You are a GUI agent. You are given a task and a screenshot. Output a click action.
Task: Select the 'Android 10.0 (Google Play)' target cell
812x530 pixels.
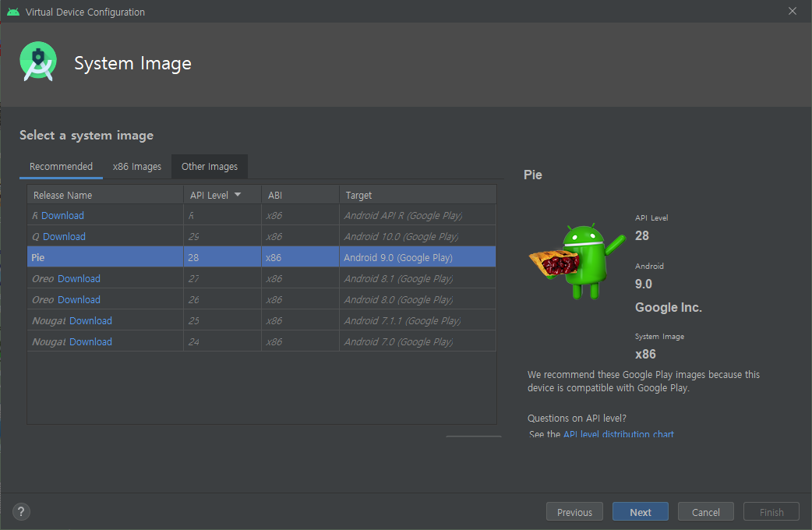coord(418,237)
